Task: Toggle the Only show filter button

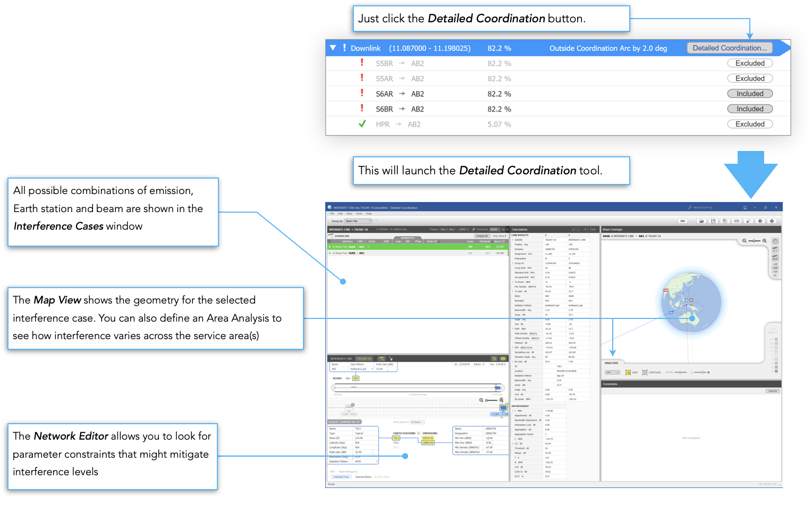Action: point(499,236)
